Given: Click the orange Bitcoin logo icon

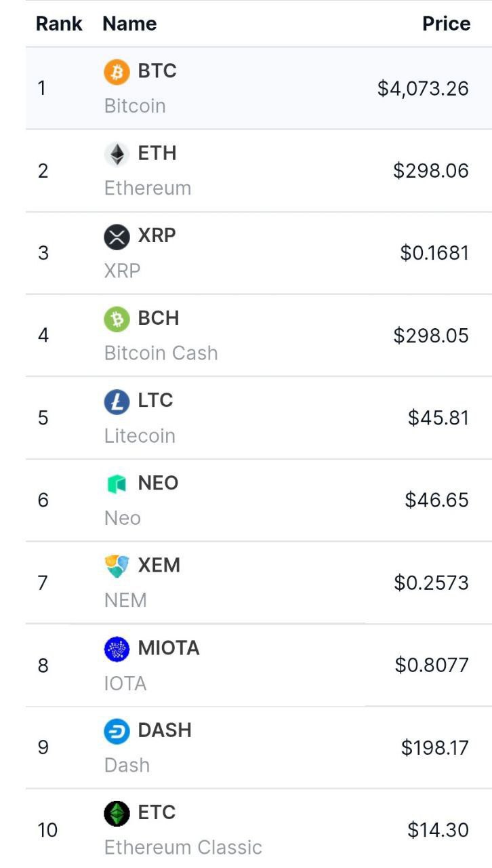Looking at the screenshot, I should pos(117,71).
